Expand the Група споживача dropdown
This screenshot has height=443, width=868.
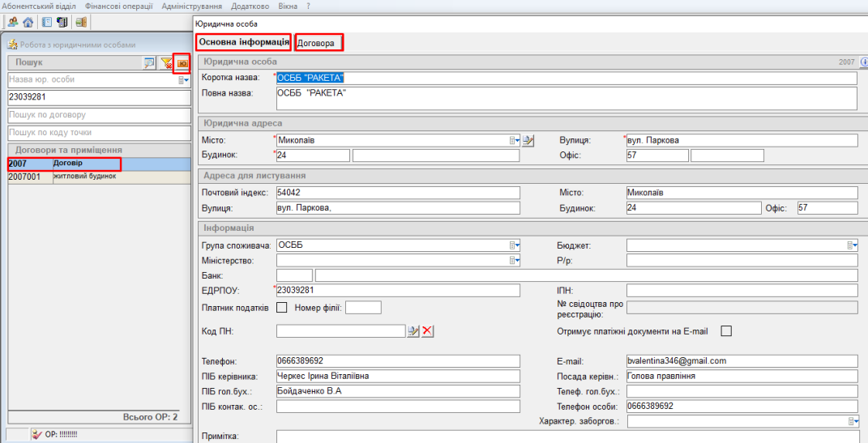pyautogui.click(x=514, y=245)
